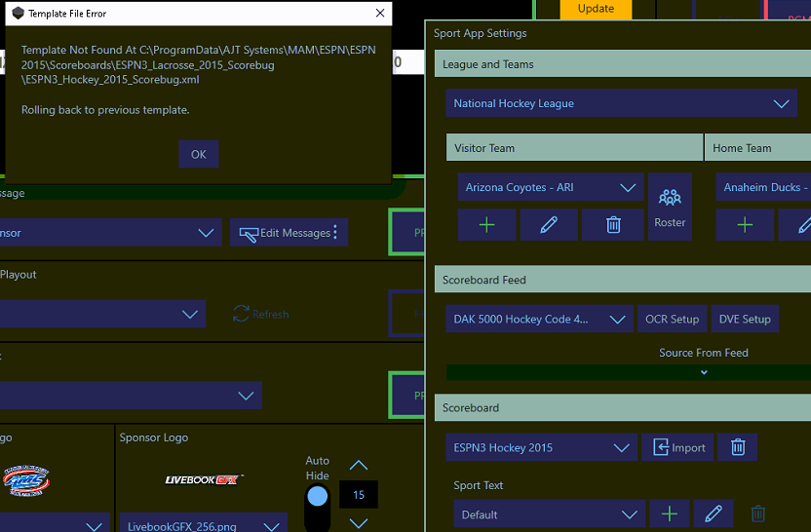Open the DAK 5000 Hockey feed dropdown
The width and height of the screenshot is (811, 532).
tap(539, 319)
